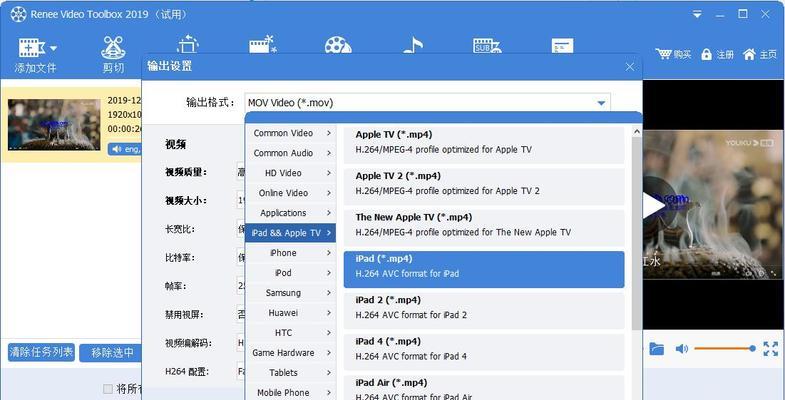Viewport: 785px width, 400px height.
Task: Click the lock register icon
Action: tap(706, 54)
